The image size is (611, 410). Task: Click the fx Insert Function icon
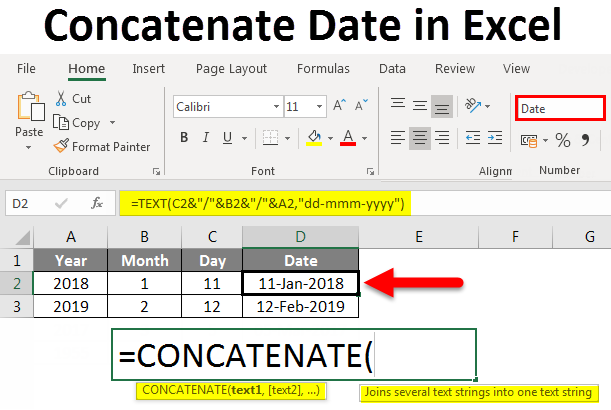tap(97, 203)
